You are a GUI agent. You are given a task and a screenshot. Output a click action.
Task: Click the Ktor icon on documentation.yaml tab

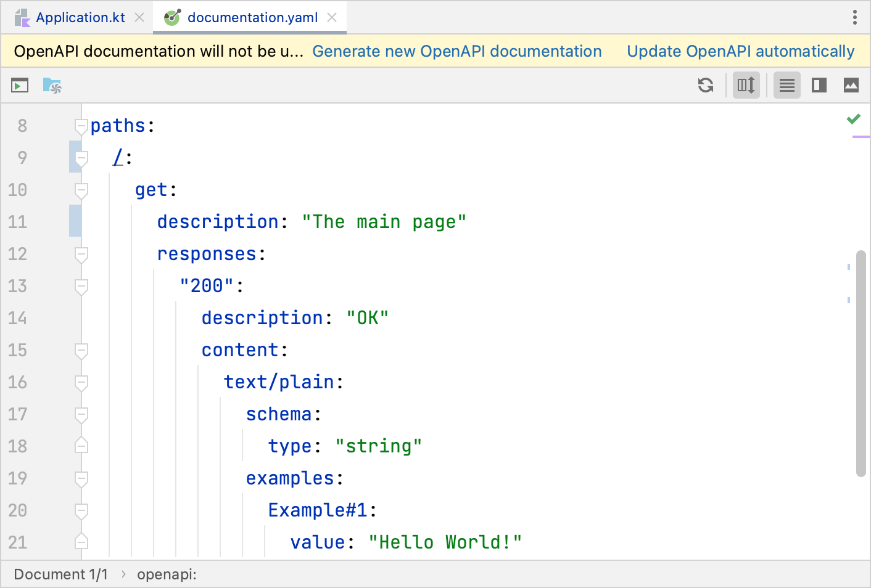click(x=171, y=17)
